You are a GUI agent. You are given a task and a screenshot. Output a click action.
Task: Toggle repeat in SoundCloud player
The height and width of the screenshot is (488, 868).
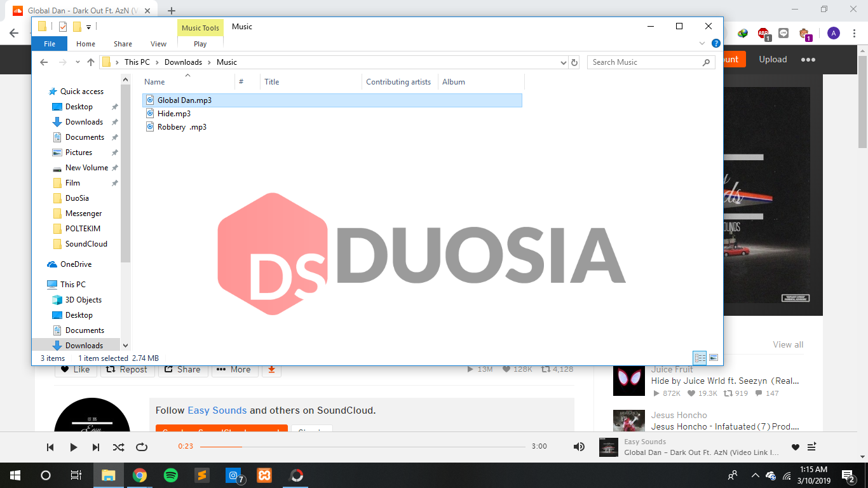(142, 447)
